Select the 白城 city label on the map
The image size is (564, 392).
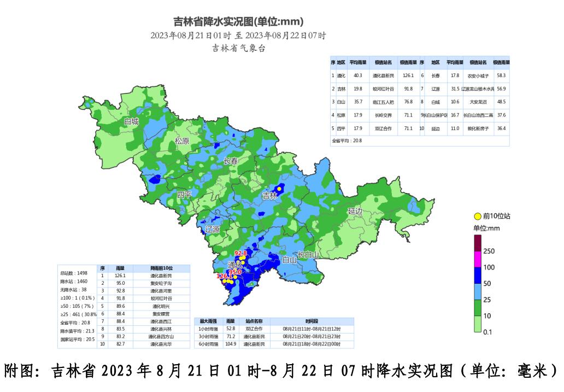click(131, 121)
